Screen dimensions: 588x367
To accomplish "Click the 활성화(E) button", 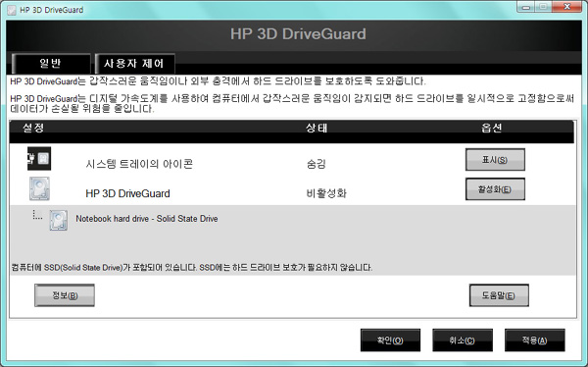I will point(495,189).
